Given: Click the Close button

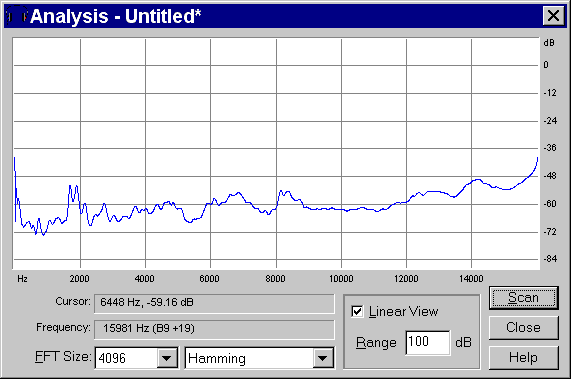Looking at the screenshot, I should coord(523,327).
